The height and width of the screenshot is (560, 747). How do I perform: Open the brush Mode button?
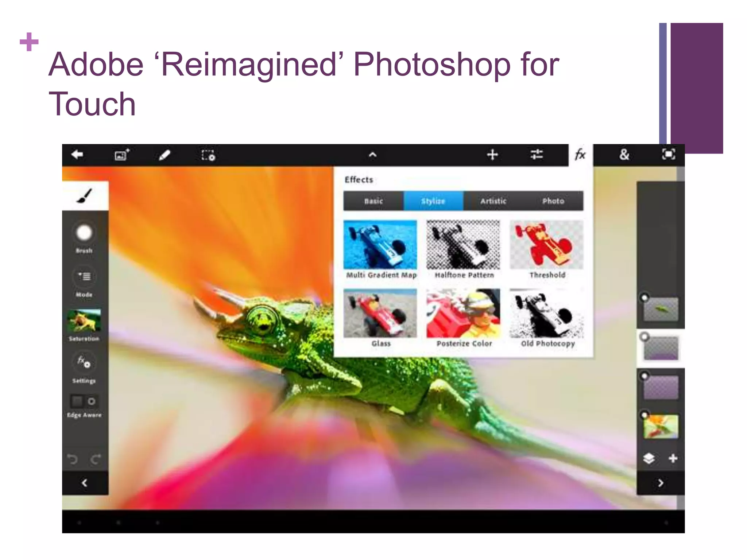tap(84, 277)
